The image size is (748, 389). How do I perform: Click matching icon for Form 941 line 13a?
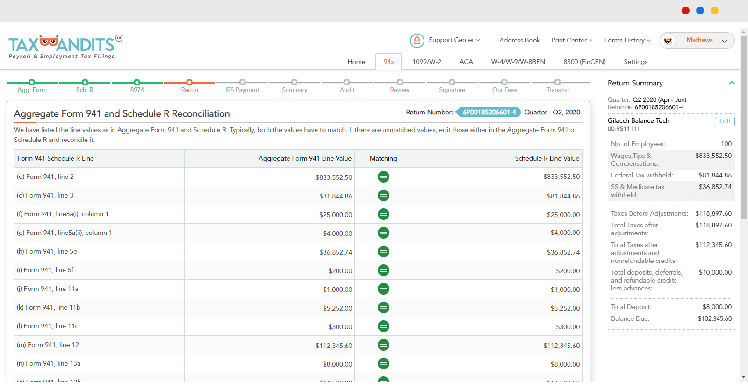(383, 364)
